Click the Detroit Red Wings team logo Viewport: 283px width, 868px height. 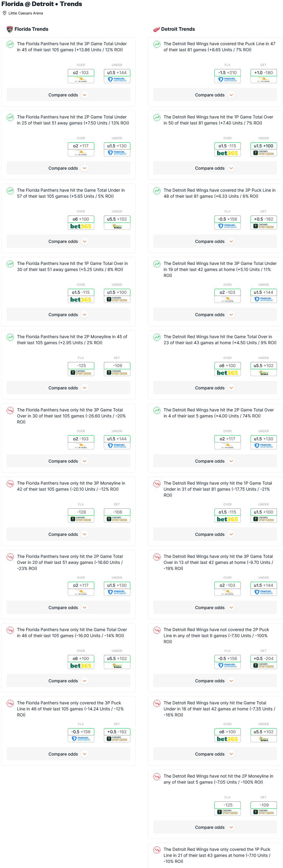point(157,29)
